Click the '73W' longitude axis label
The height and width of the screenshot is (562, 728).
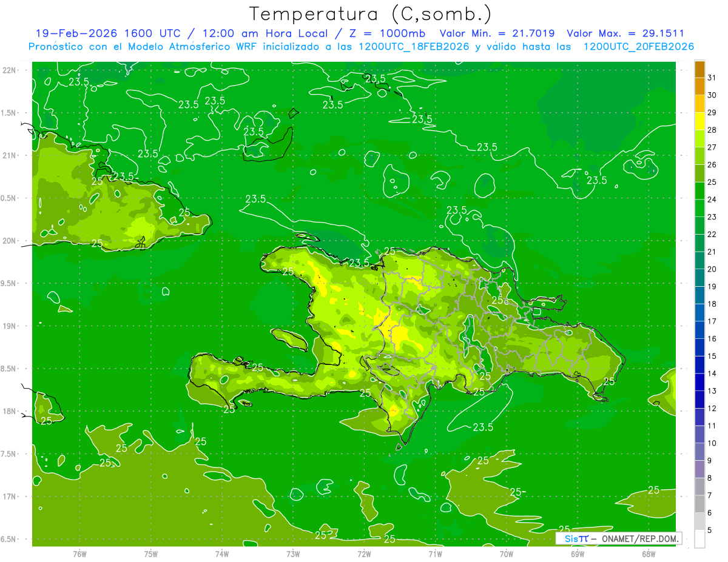(293, 554)
